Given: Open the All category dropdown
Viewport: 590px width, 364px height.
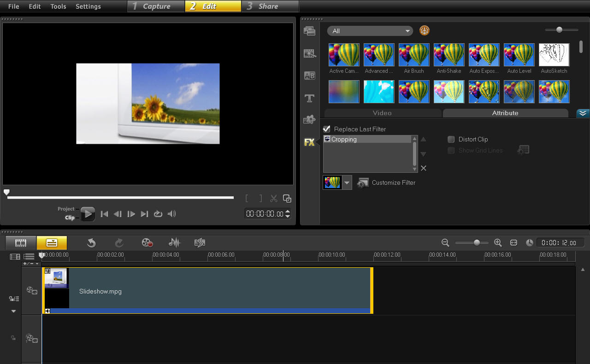Looking at the screenshot, I should (x=370, y=30).
